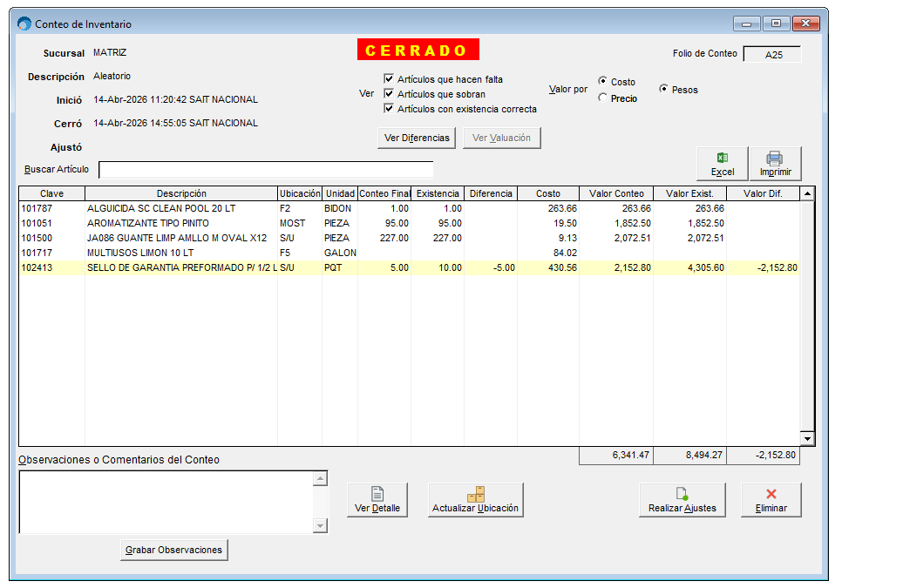
Task: Focus the Buscar Artículo search field
Action: point(266,169)
